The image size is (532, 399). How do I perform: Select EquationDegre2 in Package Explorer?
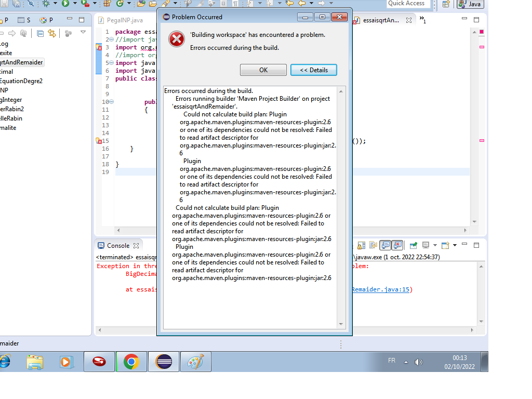(21, 81)
